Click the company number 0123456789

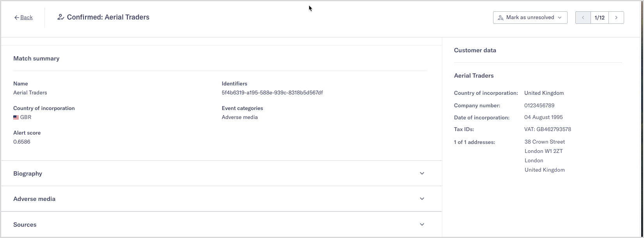click(x=539, y=106)
